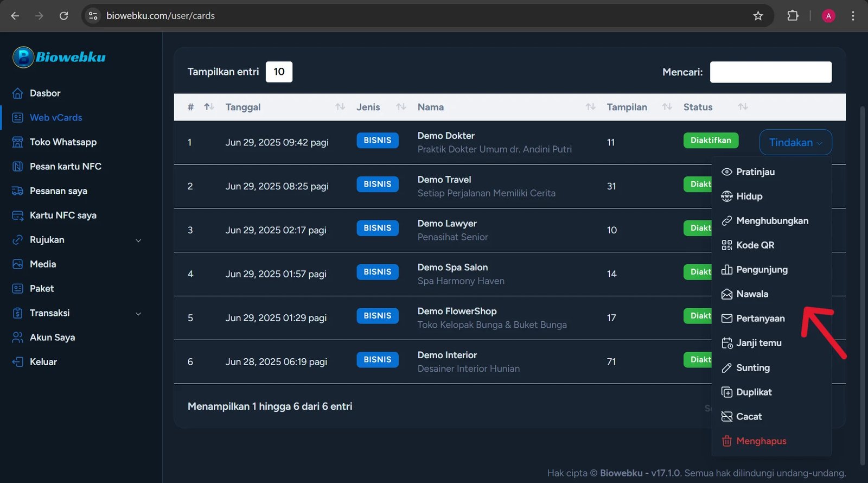This screenshot has height=483, width=868.
Task: Open Tindakan dropdown for Demo Dokter
Action: click(x=796, y=142)
